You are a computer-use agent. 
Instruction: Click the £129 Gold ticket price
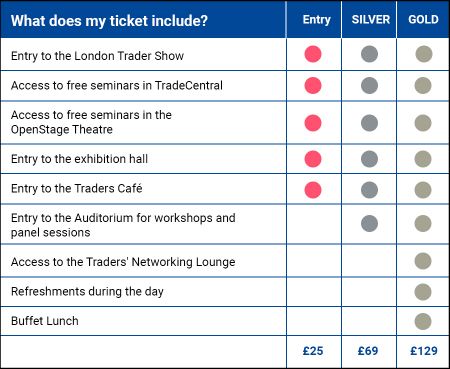[424, 351]
